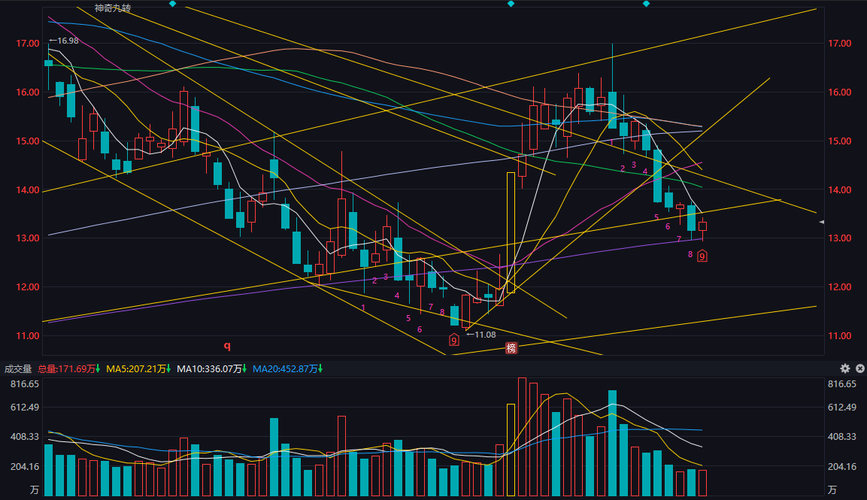Click the 11.08 low price label
867x500 pixels.
click(x=481, y=335)
